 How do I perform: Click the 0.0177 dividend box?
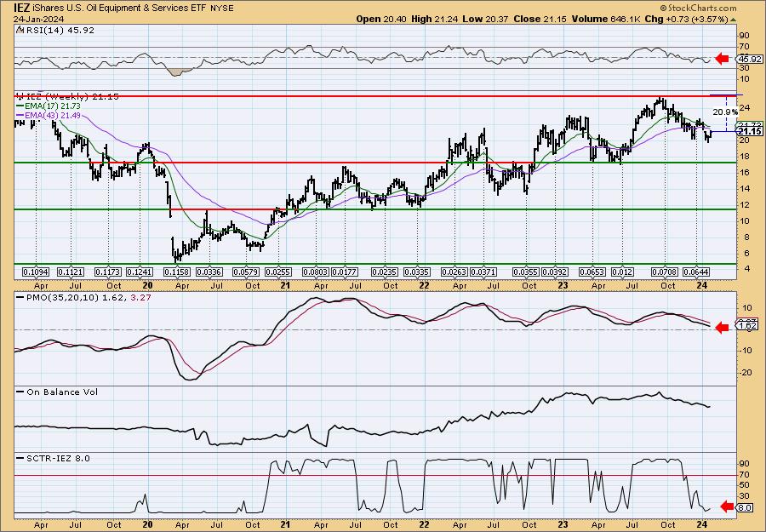tap(345, 272)
